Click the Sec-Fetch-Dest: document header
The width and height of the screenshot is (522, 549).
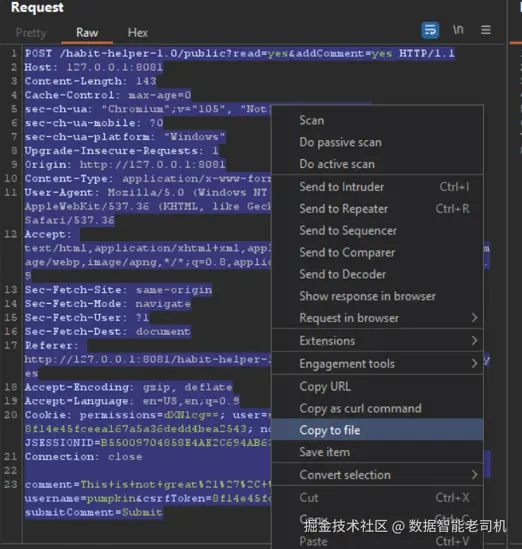coord(107,332)
